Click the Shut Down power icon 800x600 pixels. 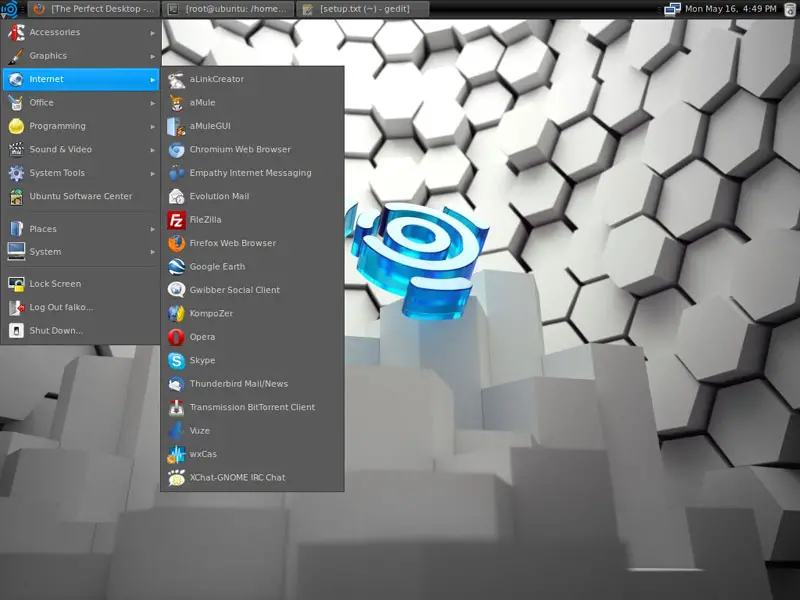point(16,331)
